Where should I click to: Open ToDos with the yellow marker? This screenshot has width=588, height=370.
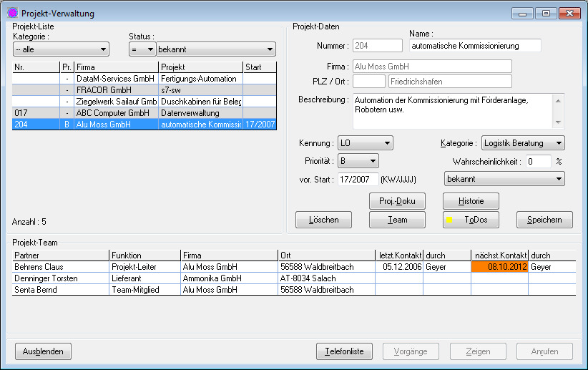[x=470, y=220]
